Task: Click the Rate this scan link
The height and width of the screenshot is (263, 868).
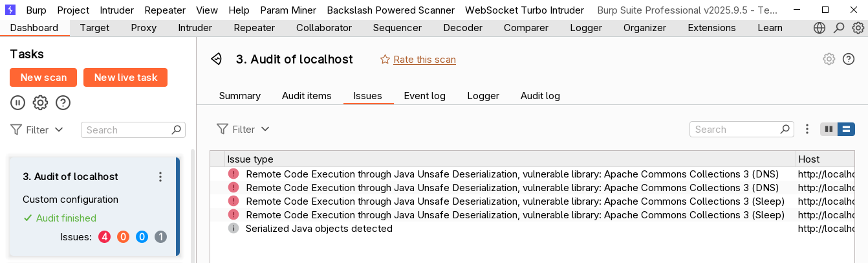Action: 424,60
